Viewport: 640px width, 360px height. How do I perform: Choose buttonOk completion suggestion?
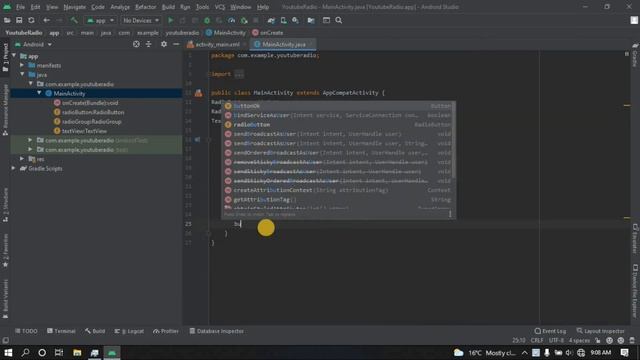(x=338, y=106)
